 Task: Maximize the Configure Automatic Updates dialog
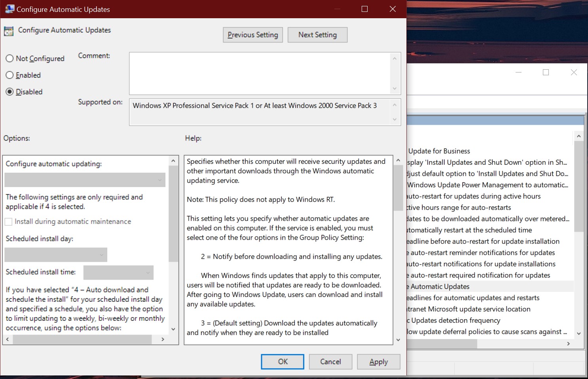(x=365, y=9)
